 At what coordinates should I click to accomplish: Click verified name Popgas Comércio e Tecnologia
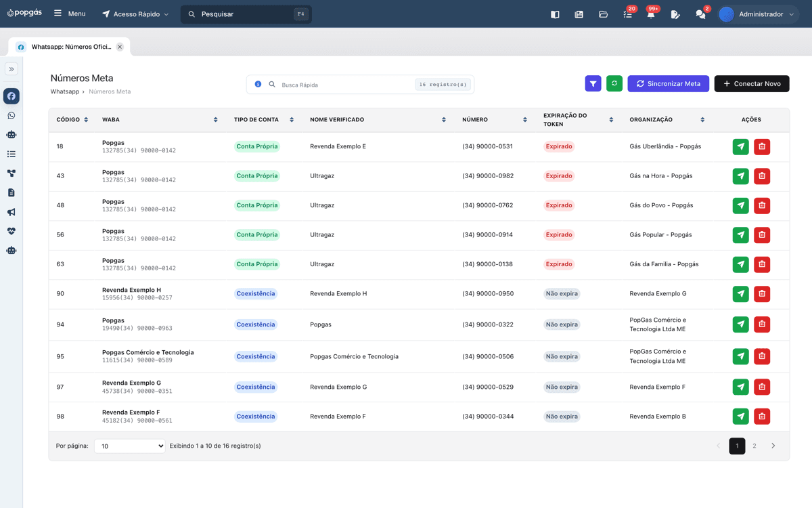click(x=354, y=356)
